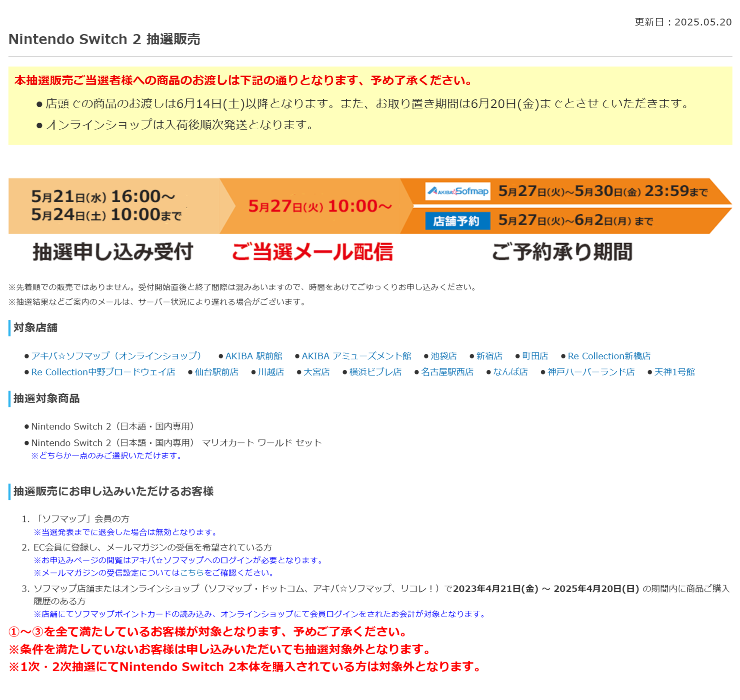Click ※どちらか一点のみご選択いただけます note
This screenshot has height=700, width=740.
coord(107,455)
